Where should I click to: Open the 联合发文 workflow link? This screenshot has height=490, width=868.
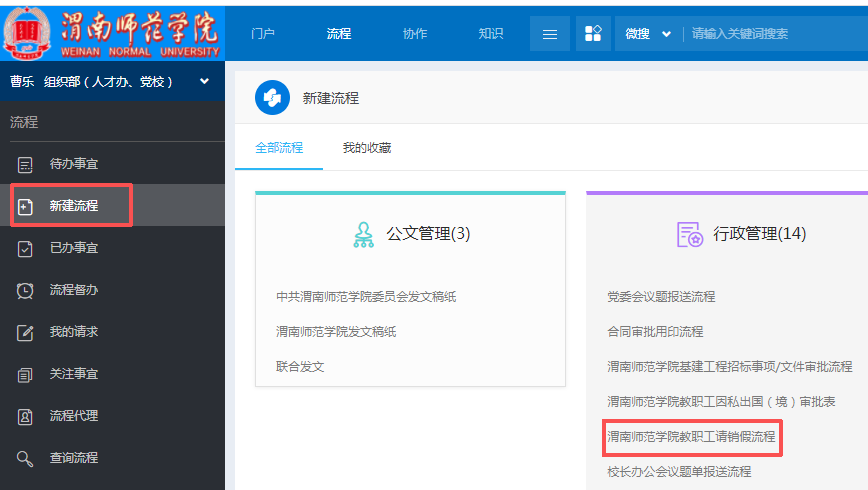[300, 367]
